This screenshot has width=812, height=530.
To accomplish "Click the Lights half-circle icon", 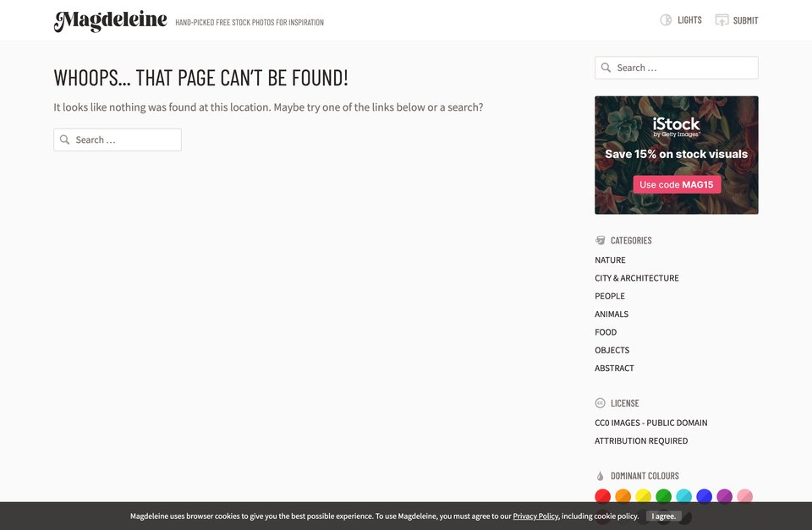I will 666,20.
